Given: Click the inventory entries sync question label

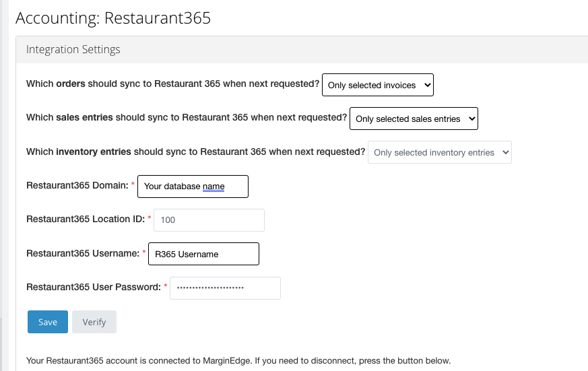Looking at the screenshot, I should (x=195, y=151).
